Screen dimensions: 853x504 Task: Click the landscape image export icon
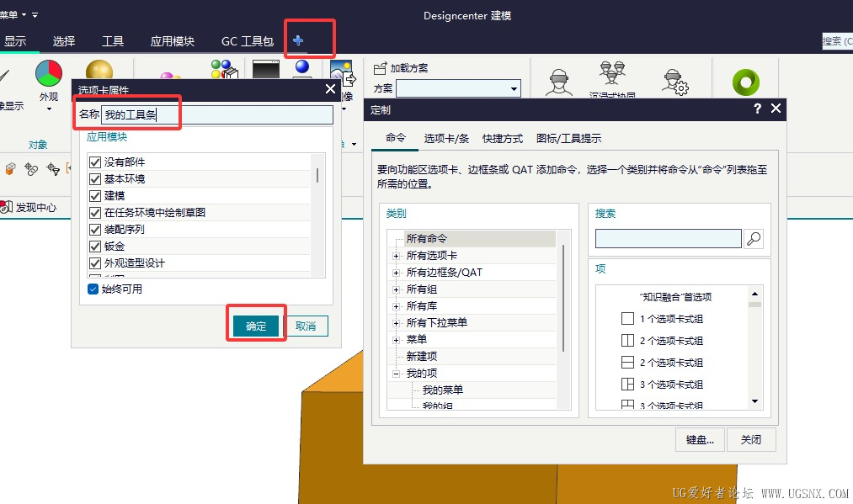click(342, 73)
